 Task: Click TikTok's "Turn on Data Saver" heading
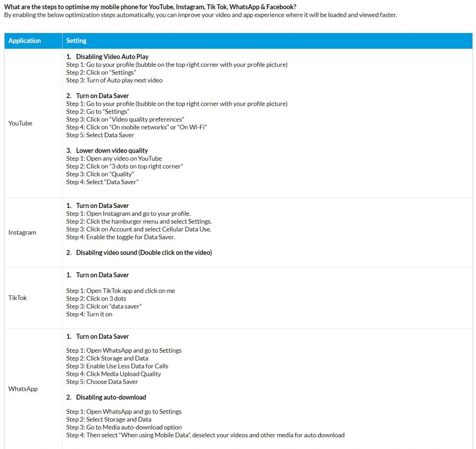tap(102, 275)
